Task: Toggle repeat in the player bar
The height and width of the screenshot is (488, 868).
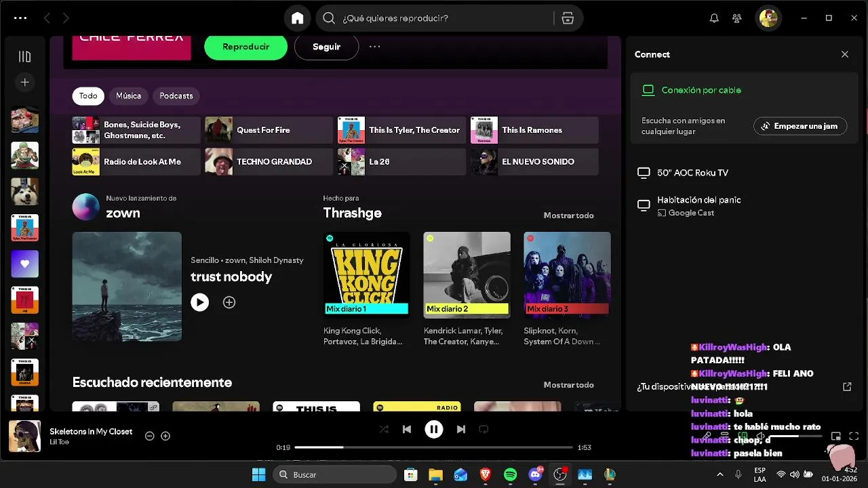Action: 484,429
